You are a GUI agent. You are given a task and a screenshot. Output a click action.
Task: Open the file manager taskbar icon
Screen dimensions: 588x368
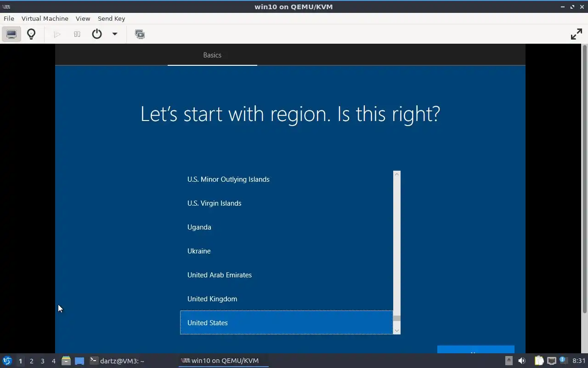point(66,361)
